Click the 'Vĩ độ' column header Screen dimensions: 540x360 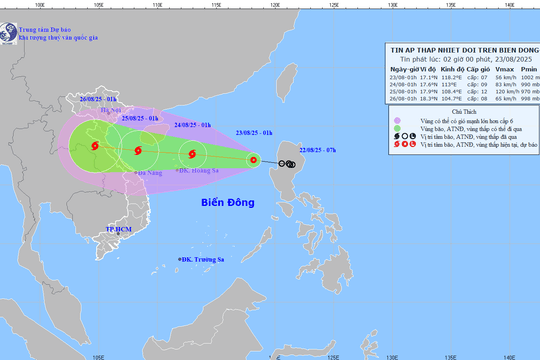click(x=428, y=69)
